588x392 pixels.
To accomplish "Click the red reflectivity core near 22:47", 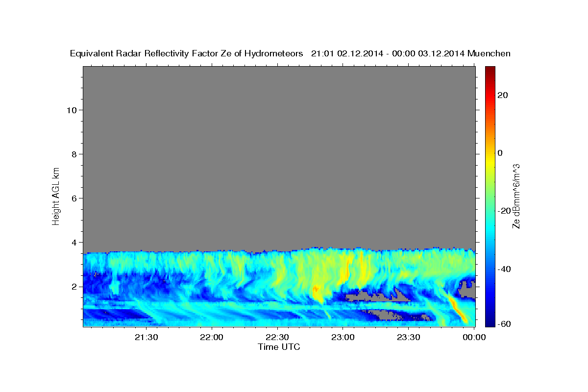I will tap(316, 289).
